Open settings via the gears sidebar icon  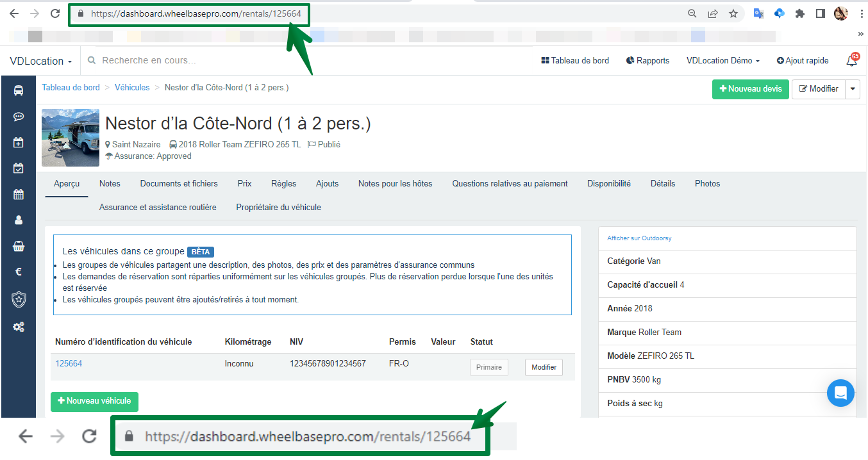pos(19,327)
